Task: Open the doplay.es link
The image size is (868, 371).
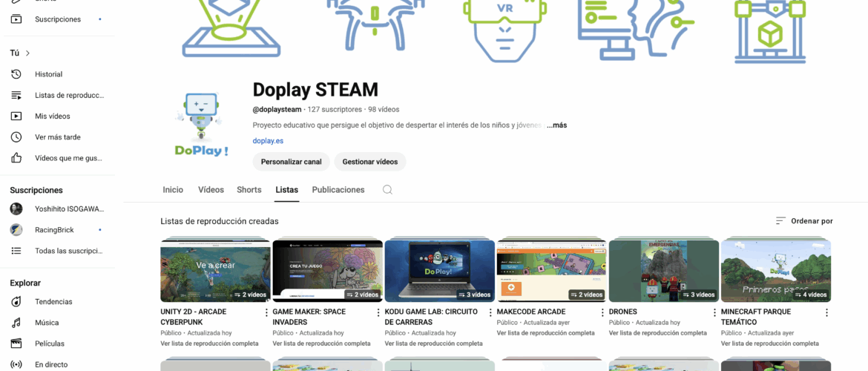Action: 268,141
